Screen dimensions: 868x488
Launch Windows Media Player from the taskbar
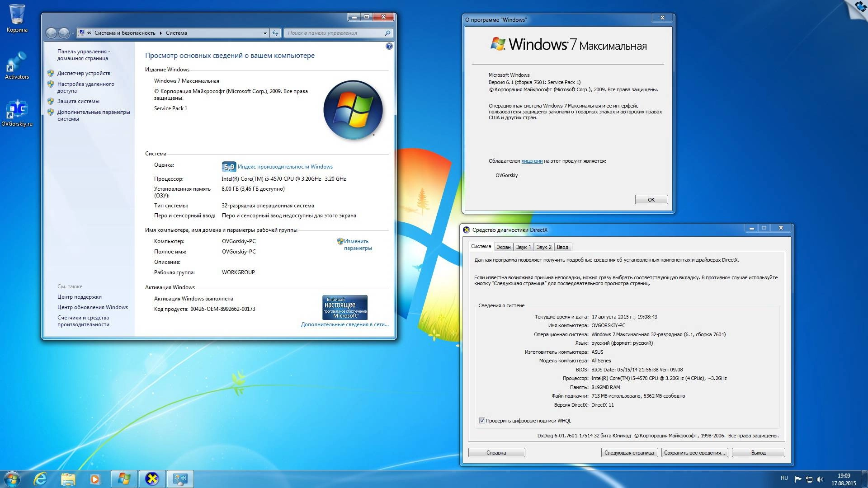[x=95, y=479]
